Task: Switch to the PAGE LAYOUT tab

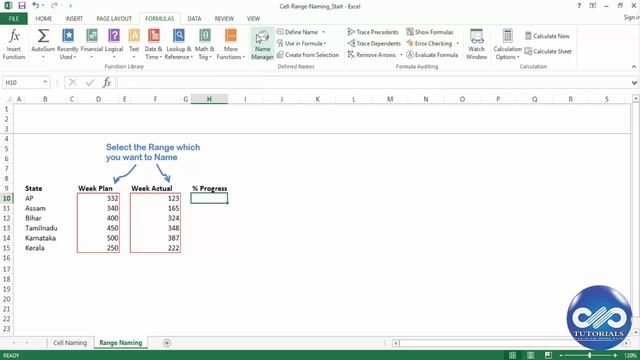Action: 114,19
